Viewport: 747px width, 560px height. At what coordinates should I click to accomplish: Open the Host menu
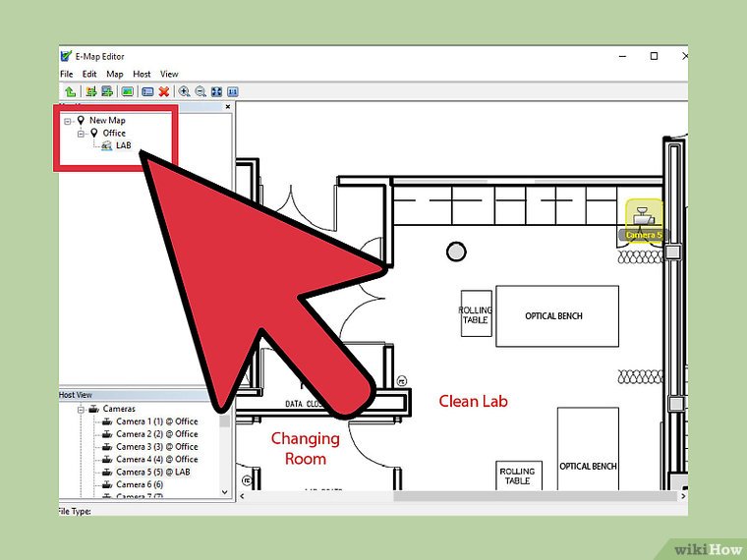pyautogui.click(x=142, y=74)
